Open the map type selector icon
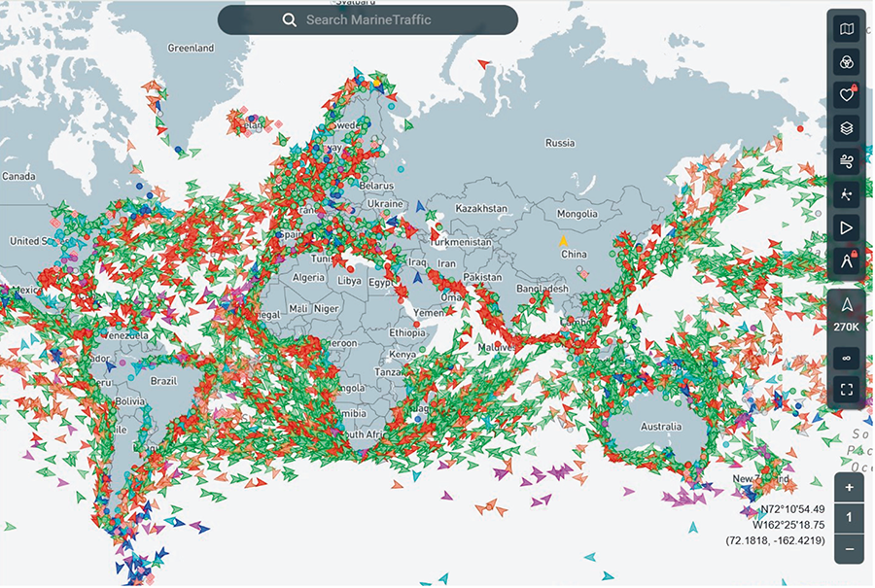This screenshot has width=875, height=588. (x=848, y=29)
